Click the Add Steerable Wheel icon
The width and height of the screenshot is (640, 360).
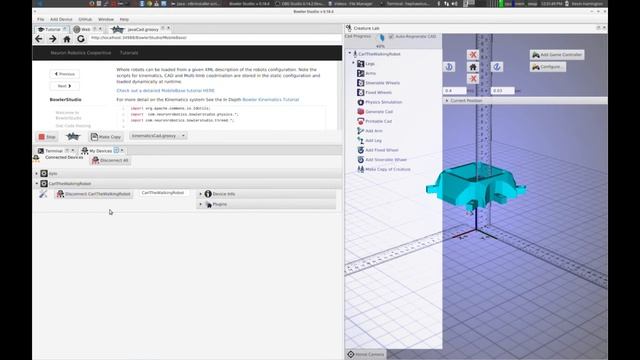[x=360, y=160]
